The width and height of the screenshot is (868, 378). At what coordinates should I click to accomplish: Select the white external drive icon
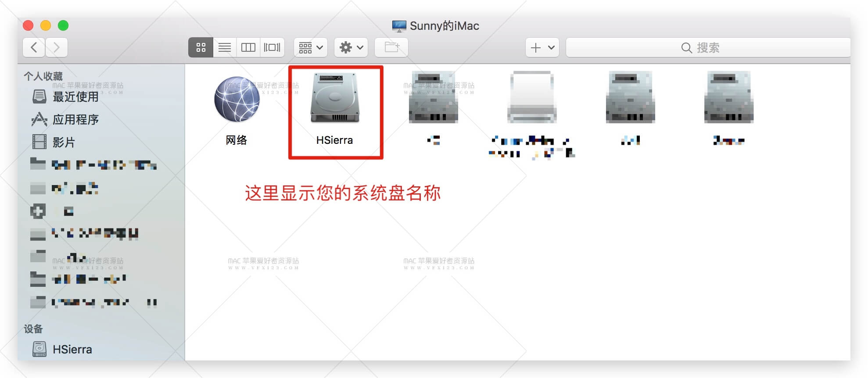[x=532, y=97]
